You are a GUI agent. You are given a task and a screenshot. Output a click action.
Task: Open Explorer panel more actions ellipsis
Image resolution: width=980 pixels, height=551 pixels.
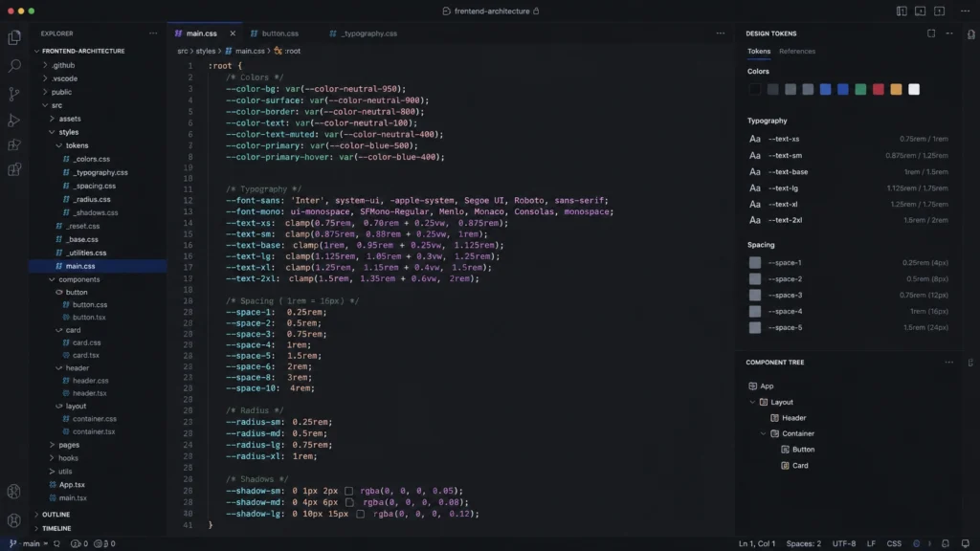[153, 33]
